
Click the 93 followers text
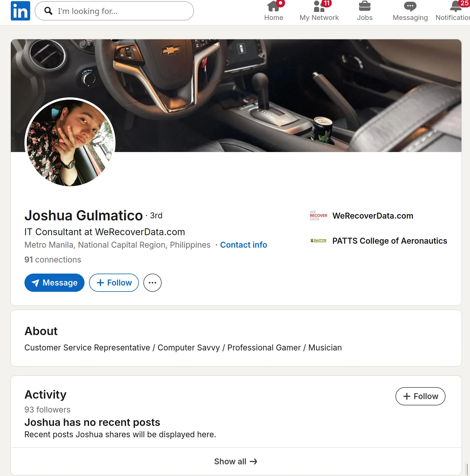(48, 410)
